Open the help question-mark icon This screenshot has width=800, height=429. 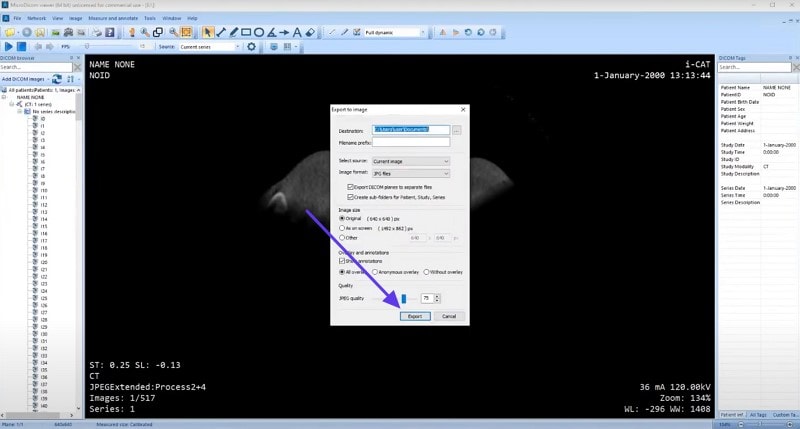click(110, 33)
